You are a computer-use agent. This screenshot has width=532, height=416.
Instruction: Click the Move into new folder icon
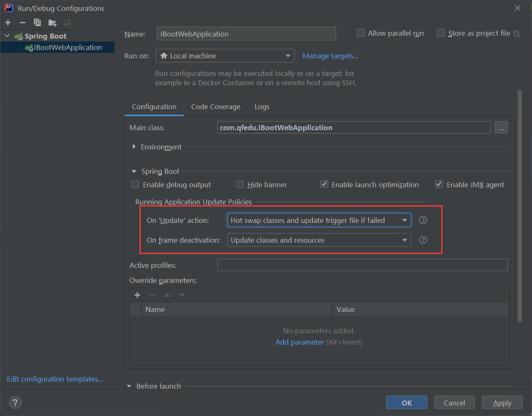click(x=53, y=23)
